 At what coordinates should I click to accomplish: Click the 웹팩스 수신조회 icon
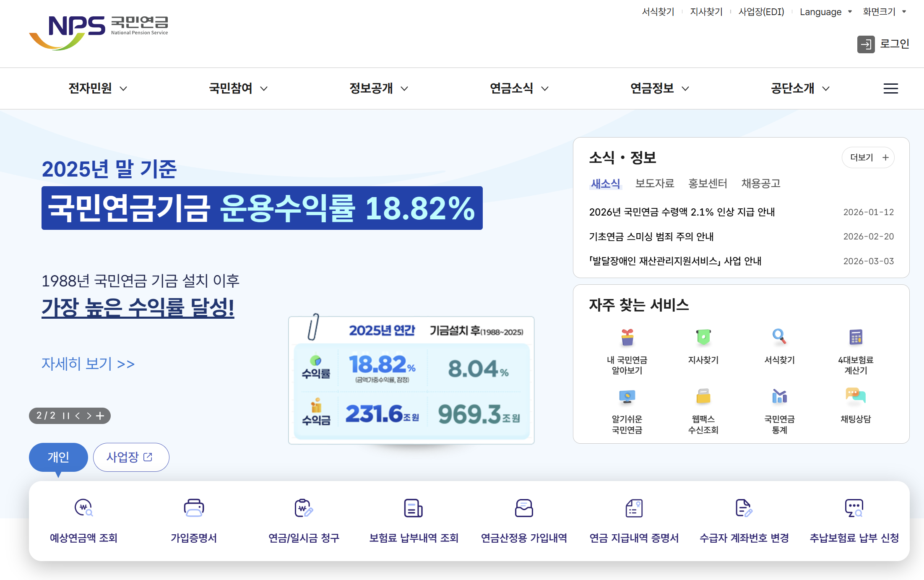703,396
